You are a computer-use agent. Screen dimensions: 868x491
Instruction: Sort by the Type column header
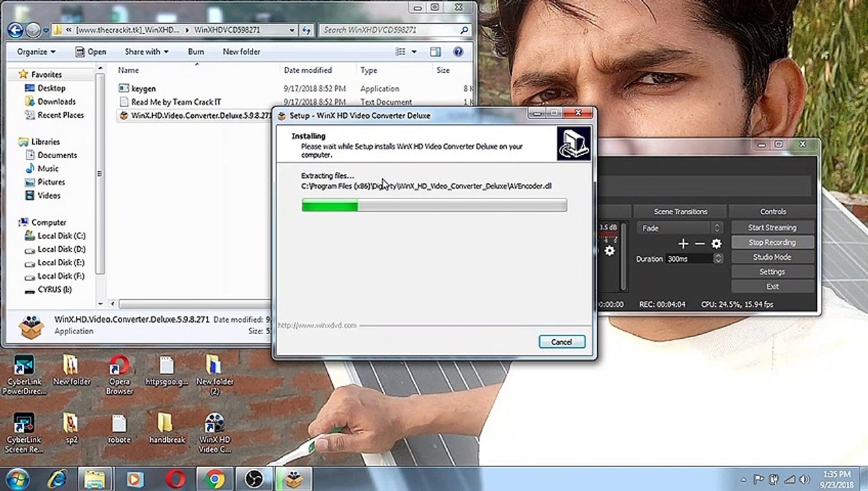[x=368, y=70]
